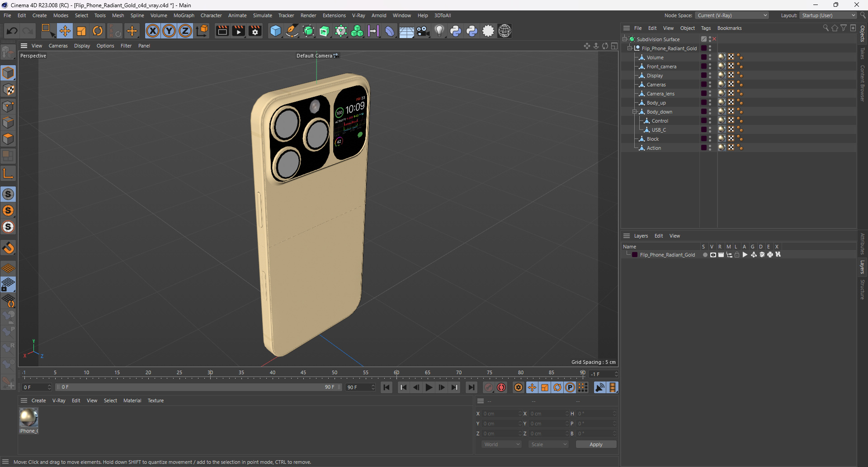Click timeline ruler at frame 45
This screenshot has height=467, width=868.
[303, 373]
